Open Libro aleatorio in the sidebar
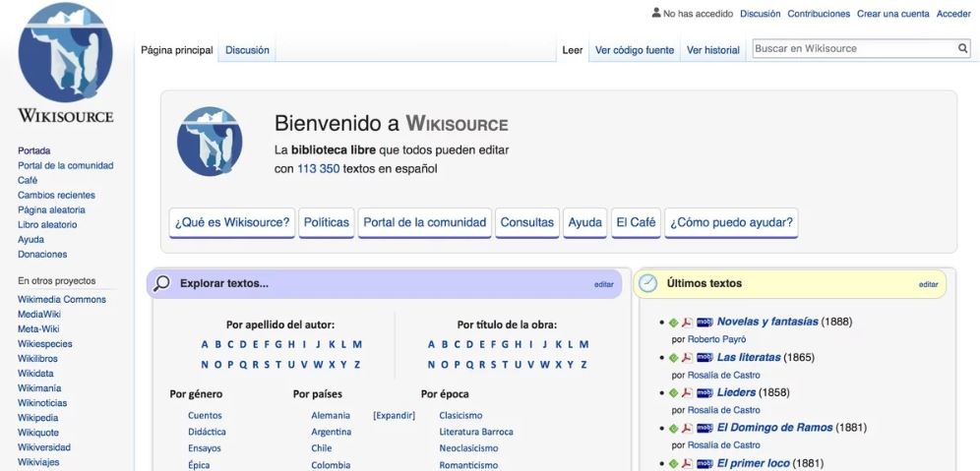Viewport: 980px width, 471px height. click(47, 225)
